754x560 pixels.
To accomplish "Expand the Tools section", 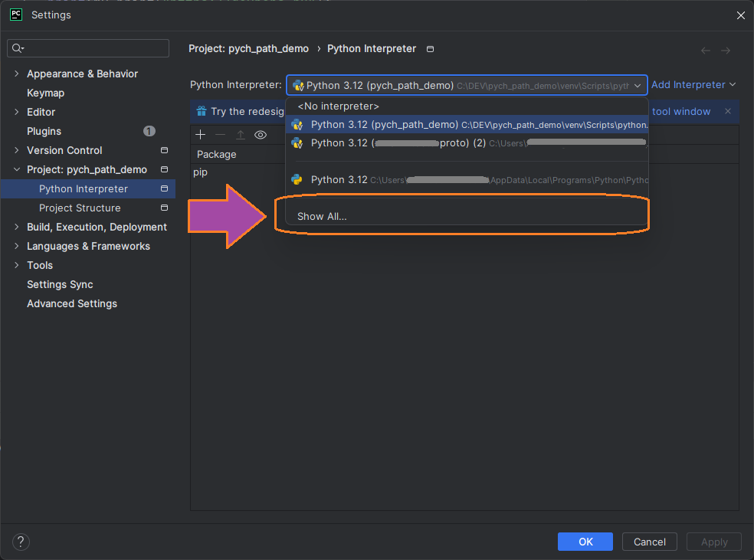I will [x=17, y=265].
